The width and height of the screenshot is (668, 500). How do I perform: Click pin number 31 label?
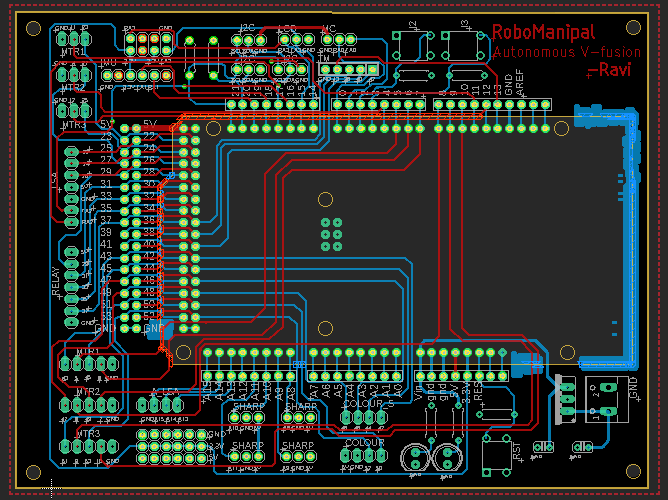point(106,184)
